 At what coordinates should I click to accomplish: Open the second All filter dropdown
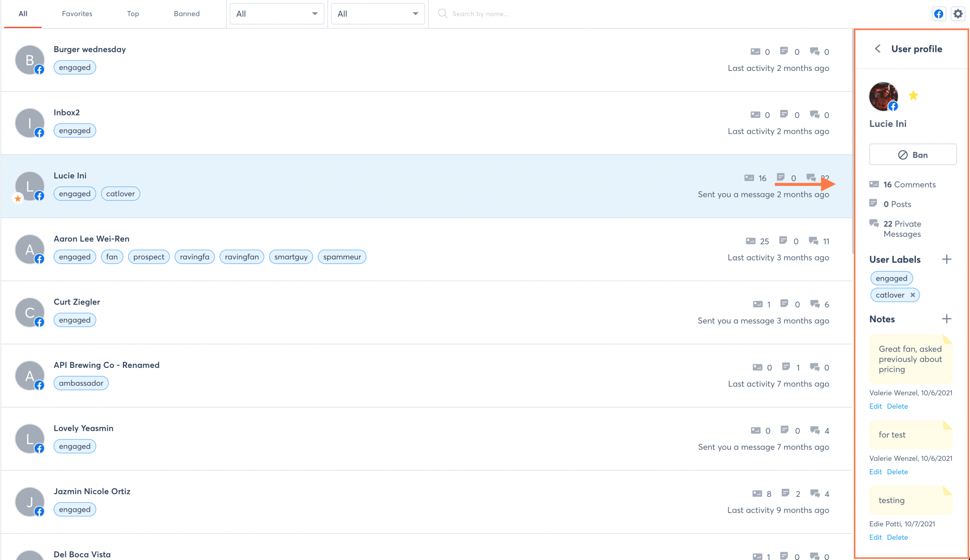click(x=378, y=14)
